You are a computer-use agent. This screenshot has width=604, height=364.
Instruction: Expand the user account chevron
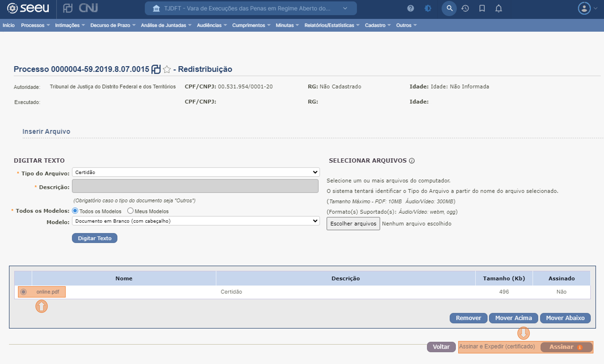pos(596,8)
